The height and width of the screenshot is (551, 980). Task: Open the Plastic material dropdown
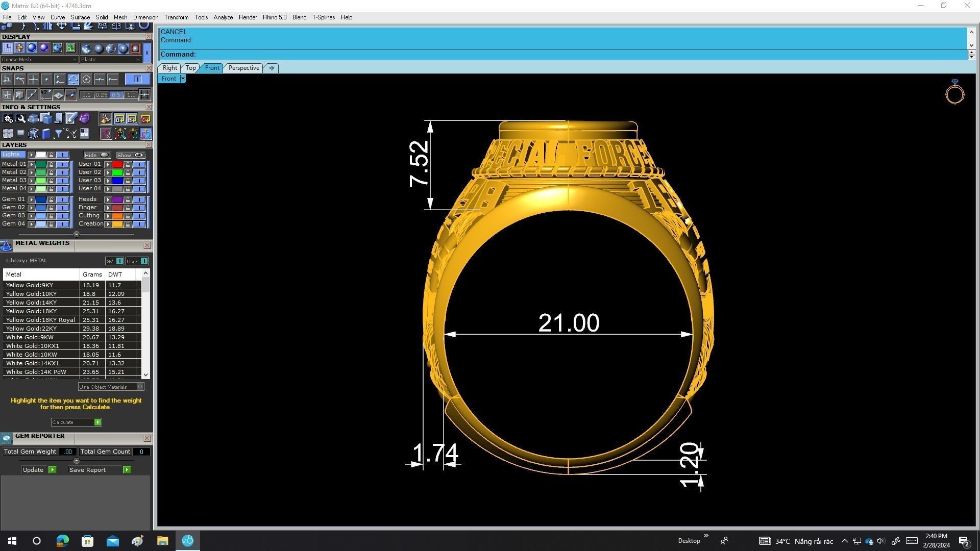[x=110, y=60]
